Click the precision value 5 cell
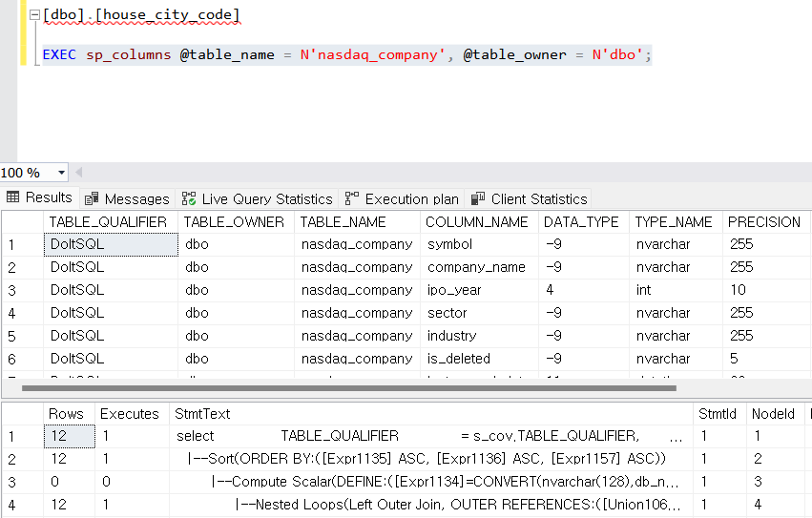 (x=766, y=359)
